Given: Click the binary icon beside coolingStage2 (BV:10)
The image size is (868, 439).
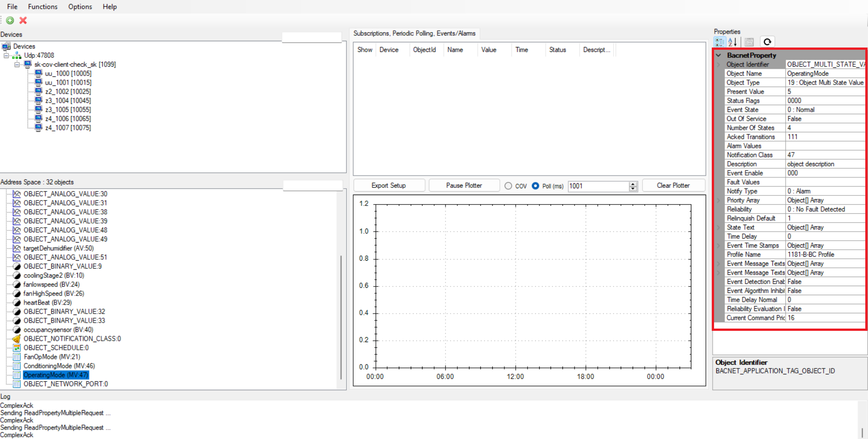Looking at the screenshot, I should [x=17, y=275].
